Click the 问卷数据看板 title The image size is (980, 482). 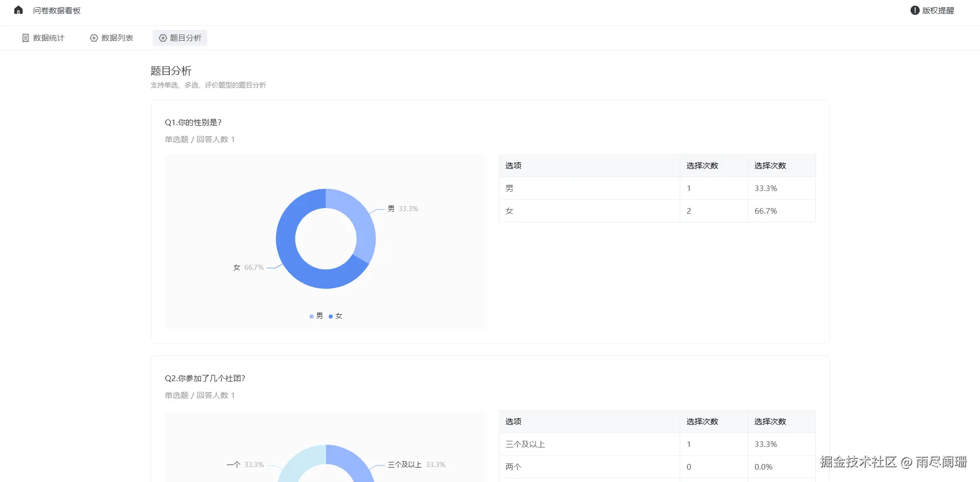pyautogui.click(x=57, y=10)
